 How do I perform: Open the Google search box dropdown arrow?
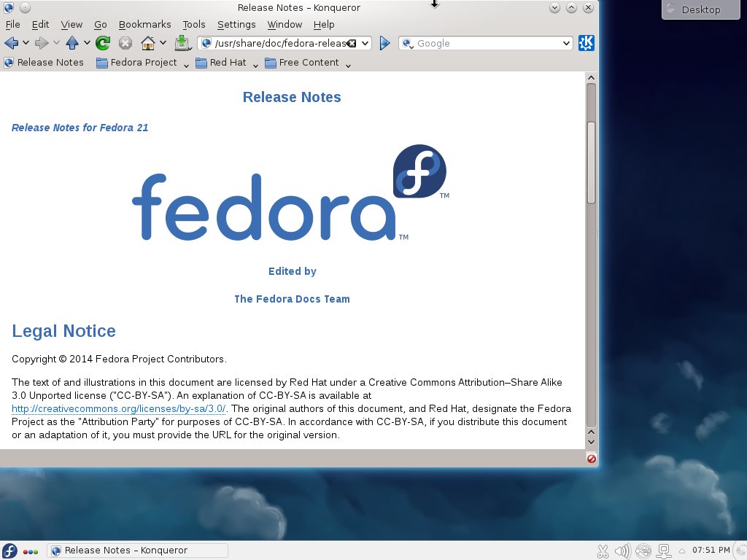click(566, 43)
